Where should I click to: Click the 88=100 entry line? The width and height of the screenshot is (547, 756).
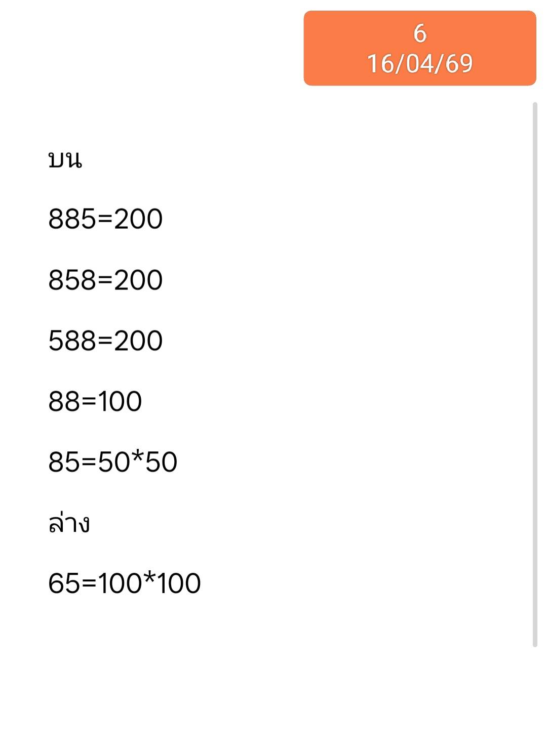(x=95, y=401)
